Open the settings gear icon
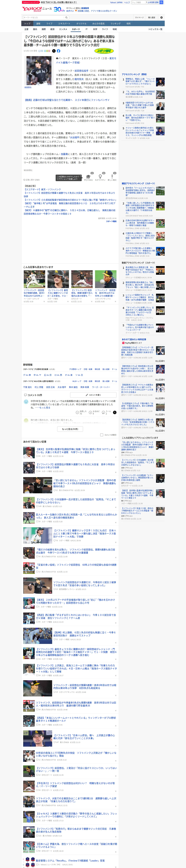The width and height of the screenshot is (186, 868). tap(161, 18)
